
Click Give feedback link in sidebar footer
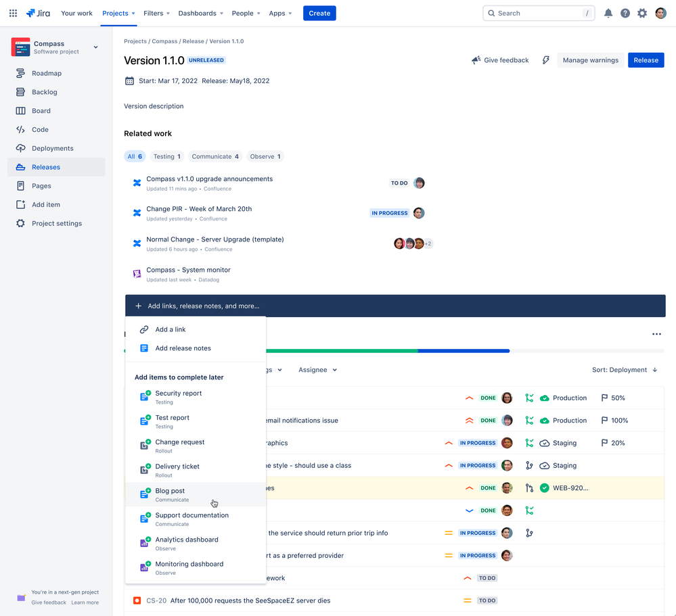click(x=49, y=602)
